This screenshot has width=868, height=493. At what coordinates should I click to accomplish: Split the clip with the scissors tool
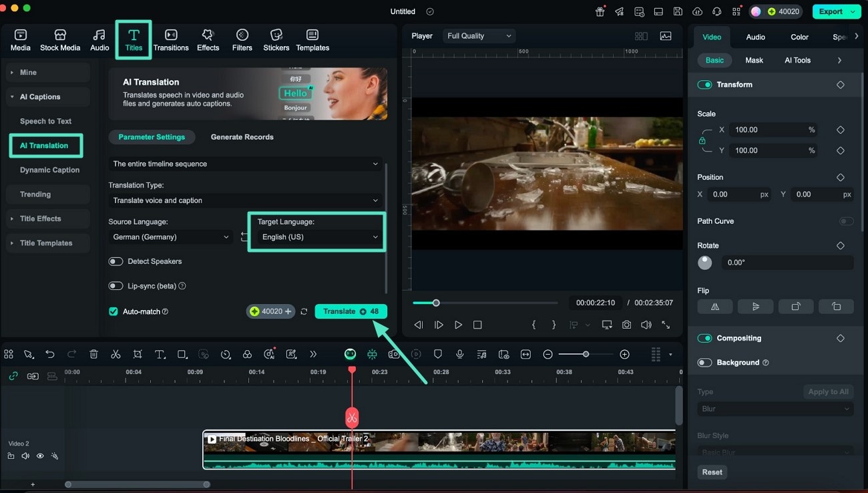point(116,355)
